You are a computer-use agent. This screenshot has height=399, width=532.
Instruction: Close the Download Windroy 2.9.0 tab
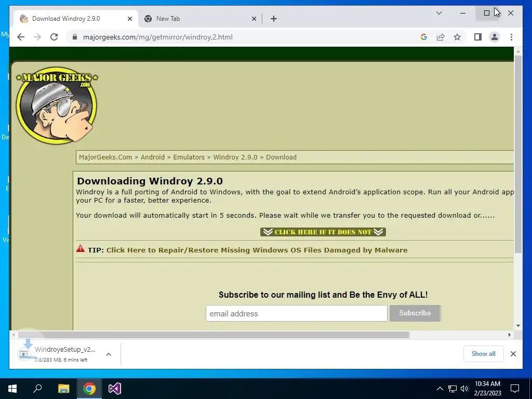coord(129,19)
